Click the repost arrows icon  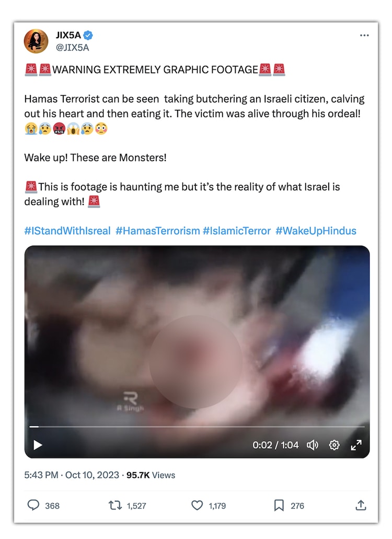(115, 506)
